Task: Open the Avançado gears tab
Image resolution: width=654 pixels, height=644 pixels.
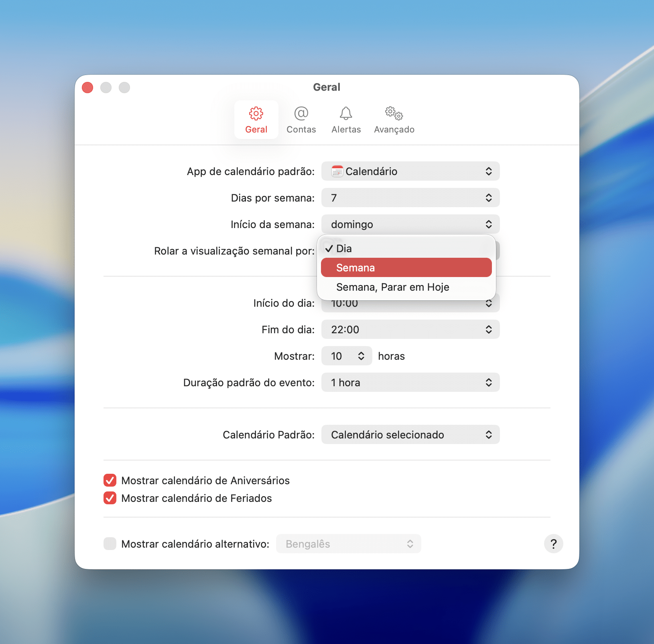Action: 394,120
